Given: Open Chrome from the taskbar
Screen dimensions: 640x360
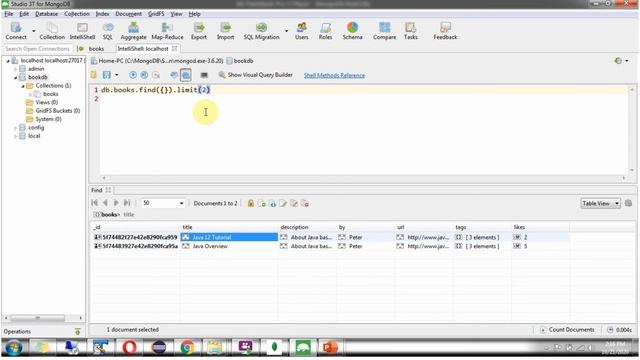Looking at the screenshot, I should point(187,347).
